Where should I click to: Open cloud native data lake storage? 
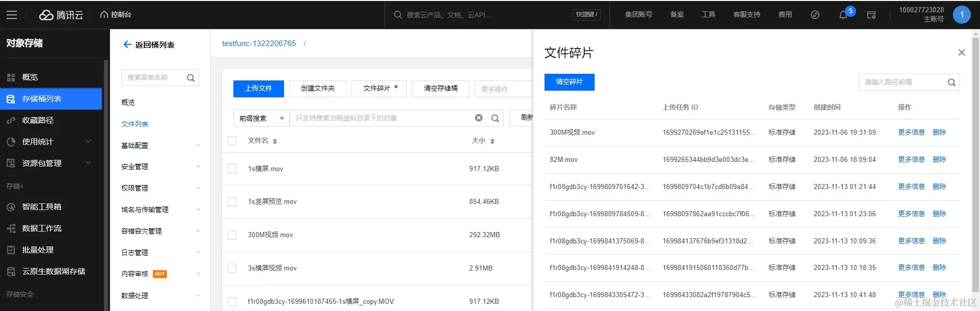pos(51,272)
